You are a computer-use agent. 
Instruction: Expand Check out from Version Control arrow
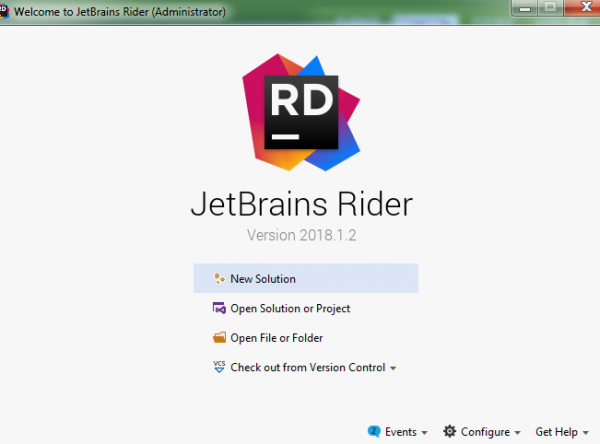coord(393,368)
